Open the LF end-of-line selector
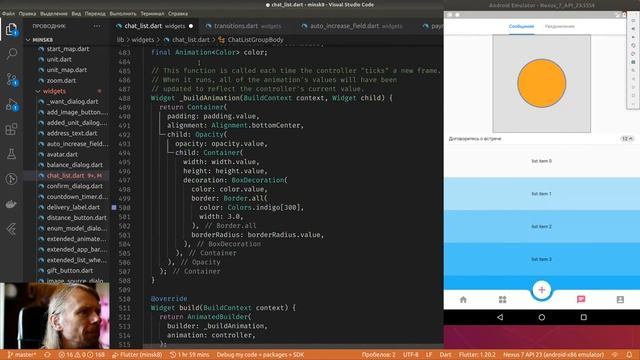Viewport: 640px width, 360px height. tap(429, 355)
